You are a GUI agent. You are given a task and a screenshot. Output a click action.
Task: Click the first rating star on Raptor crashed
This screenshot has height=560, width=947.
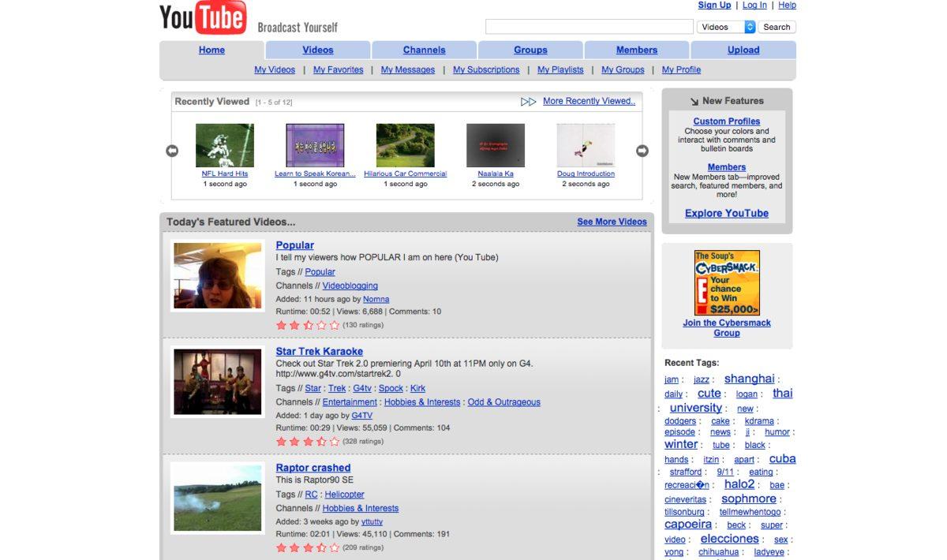(282, 547)
